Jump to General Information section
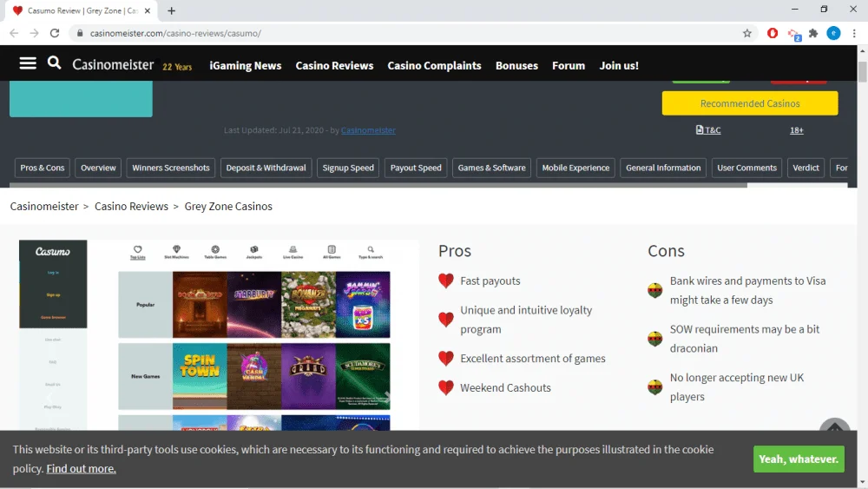 [663, 168]
